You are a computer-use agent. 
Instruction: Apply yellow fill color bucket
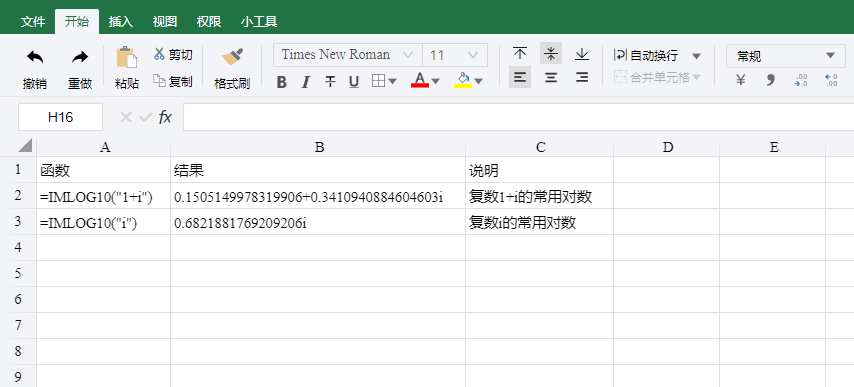[463, 81]
